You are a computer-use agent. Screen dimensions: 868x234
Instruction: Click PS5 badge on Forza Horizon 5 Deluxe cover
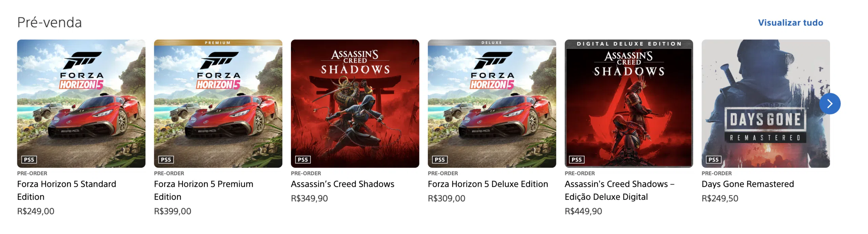(440, 159)
